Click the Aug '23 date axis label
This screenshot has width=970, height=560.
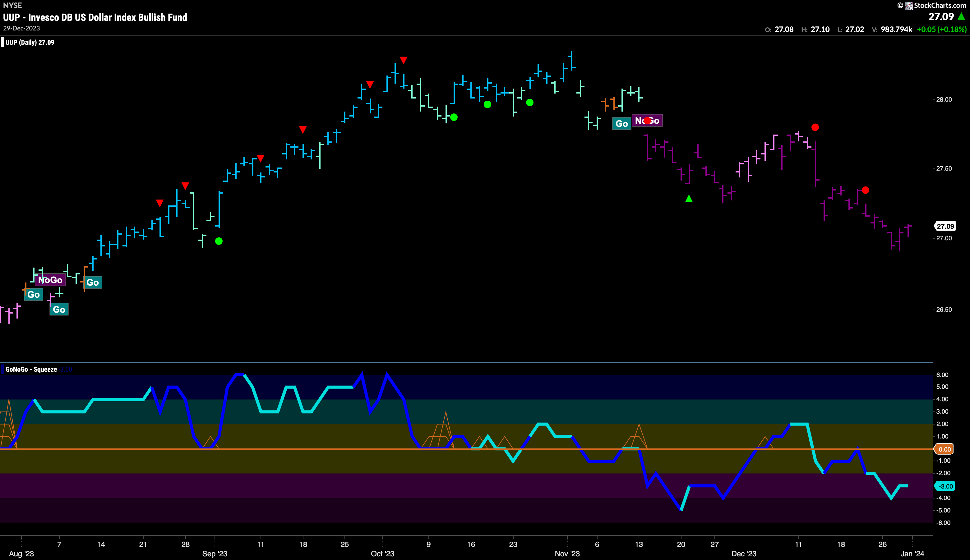(x=21, y=553)
